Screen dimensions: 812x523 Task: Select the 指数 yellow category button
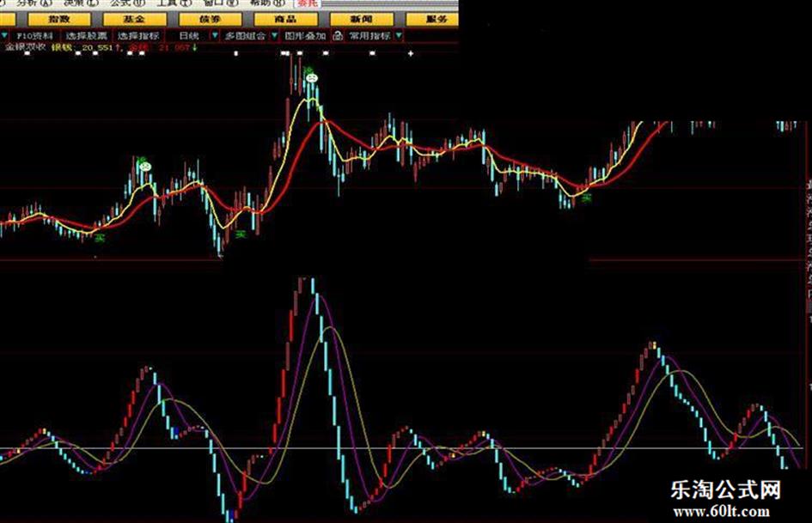(x=59, y=20)
